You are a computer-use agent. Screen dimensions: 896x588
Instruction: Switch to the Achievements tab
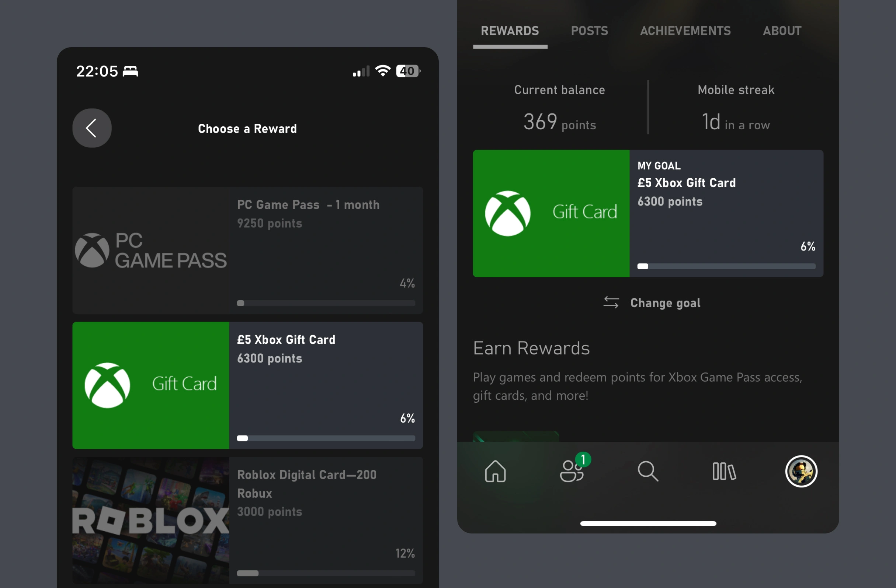[685, 31]
